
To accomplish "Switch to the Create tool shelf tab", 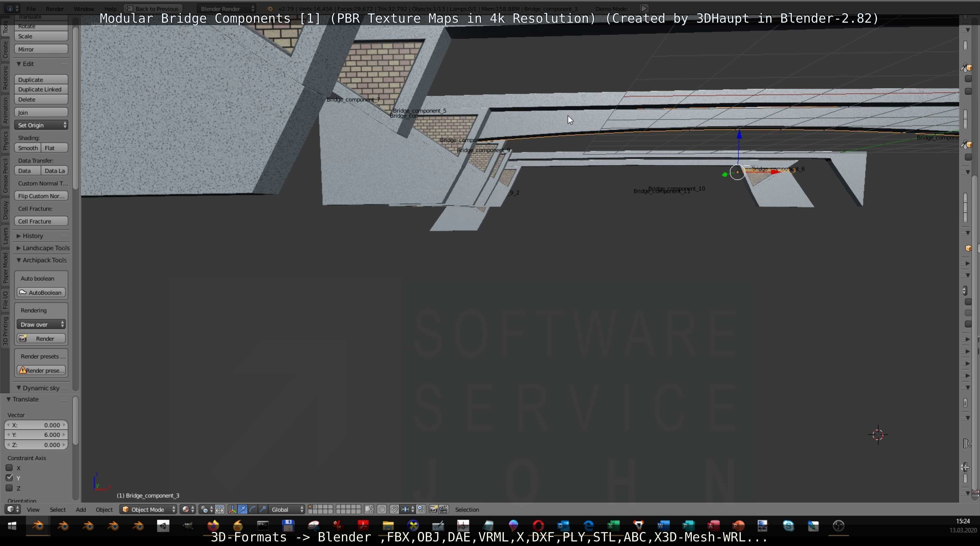I will [5, 50].
